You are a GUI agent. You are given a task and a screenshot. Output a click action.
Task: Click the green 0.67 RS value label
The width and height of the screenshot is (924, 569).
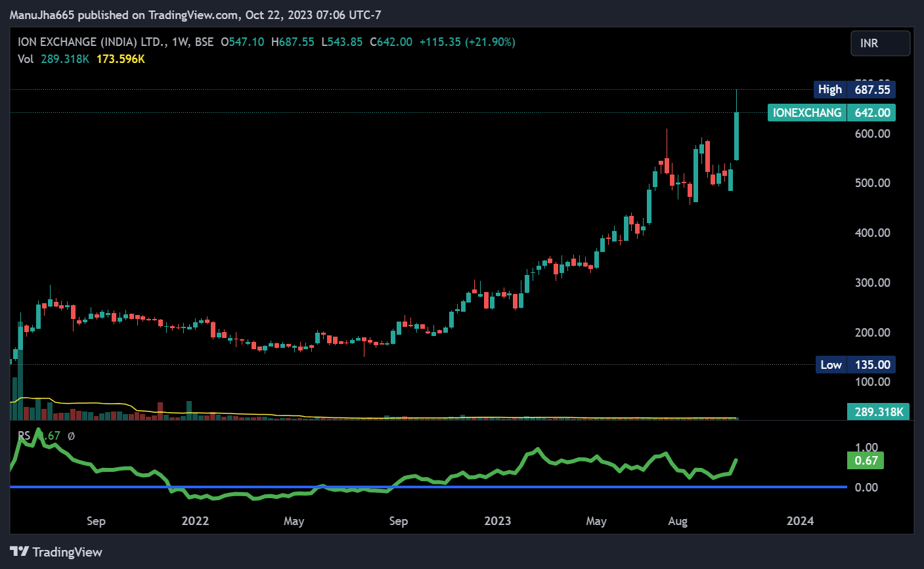866,461
